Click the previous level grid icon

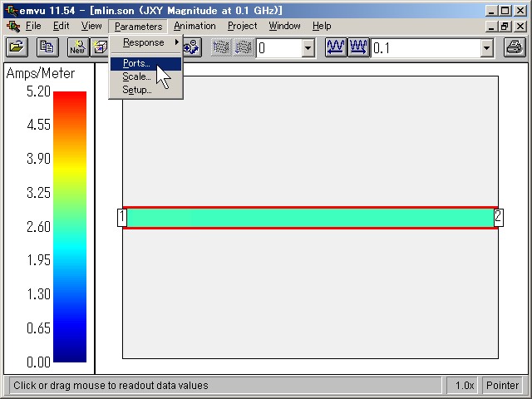click(x=221, y=47)
